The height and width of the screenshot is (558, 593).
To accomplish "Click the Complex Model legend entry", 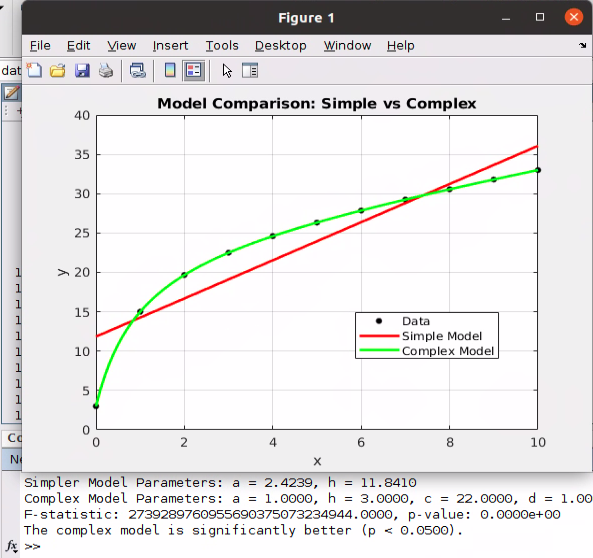I will click(x=448, y=351).
